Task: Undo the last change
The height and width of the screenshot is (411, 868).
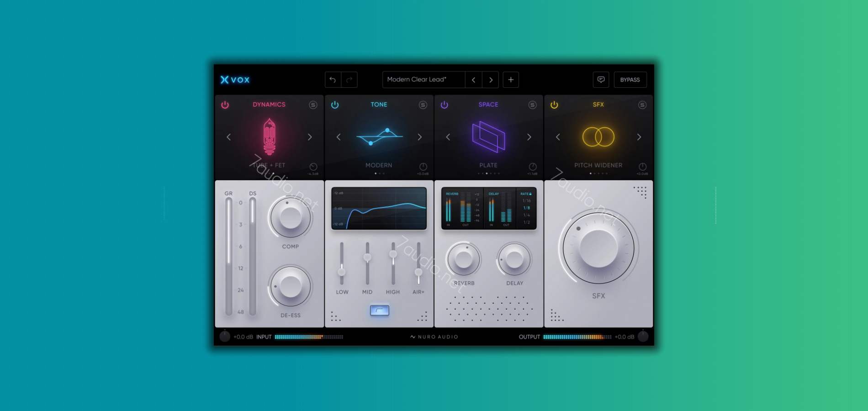Action: [333, 79]
